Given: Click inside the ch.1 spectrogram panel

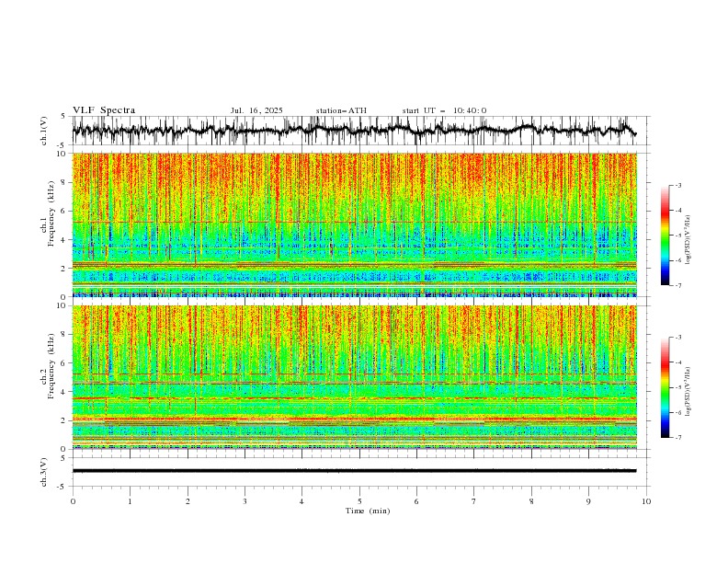Looking at the screenshot, I should click(x=355, y=224).
